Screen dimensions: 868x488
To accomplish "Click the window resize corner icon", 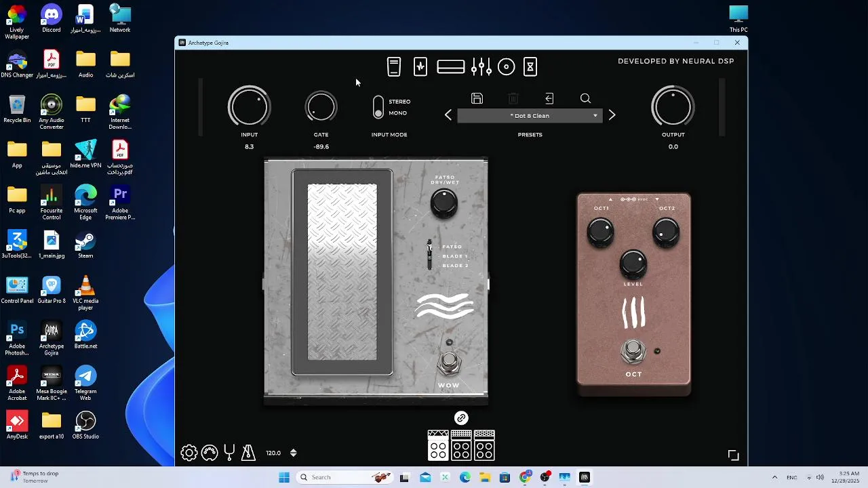I will [x=733, y=455].
